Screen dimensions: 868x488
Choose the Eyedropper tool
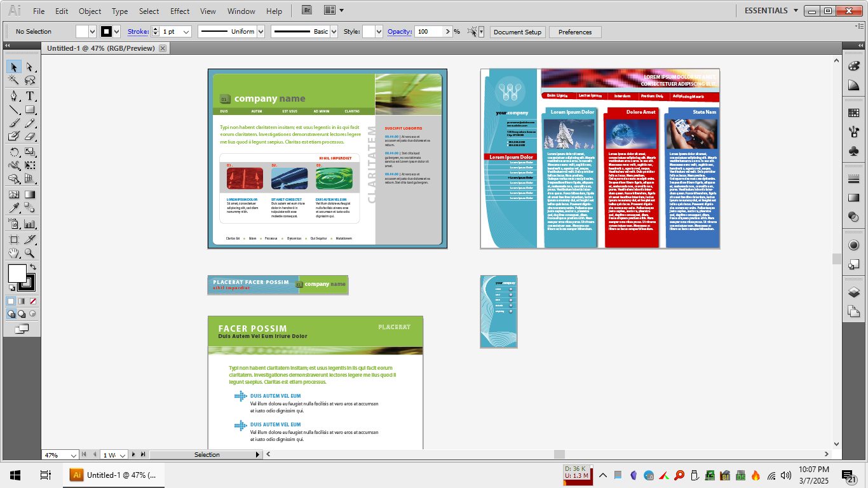(14, 208)
